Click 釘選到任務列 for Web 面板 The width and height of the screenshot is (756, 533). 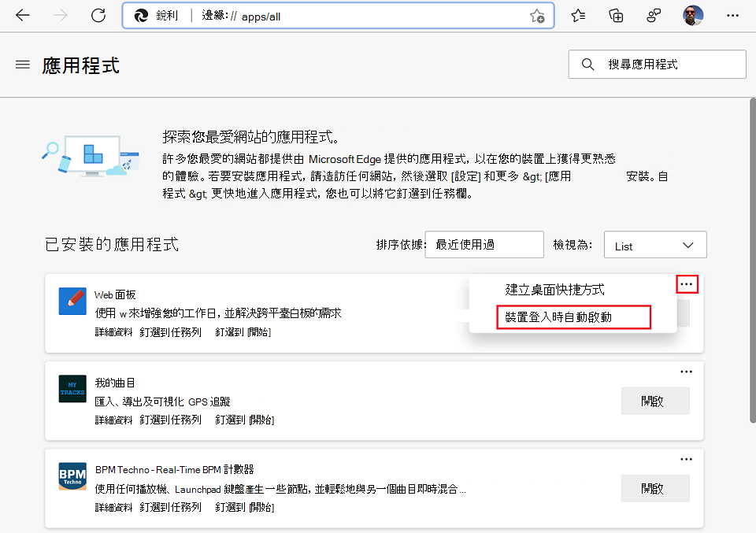[171, 332]
